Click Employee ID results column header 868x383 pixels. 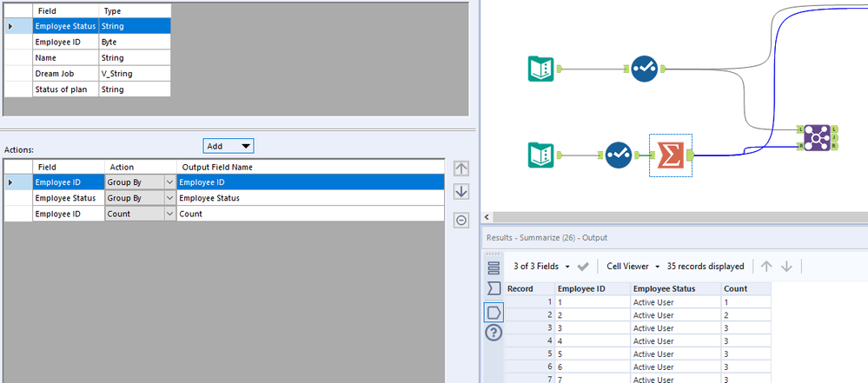pos(593,288)
